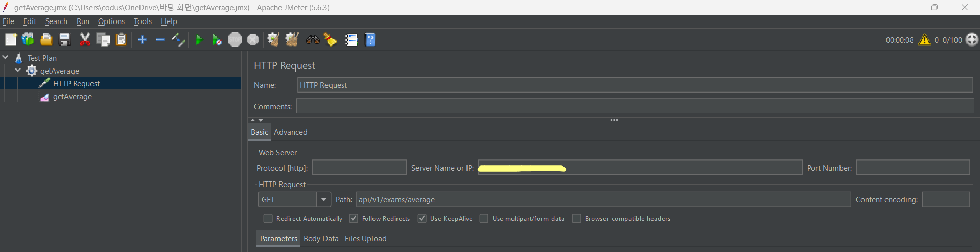
Task: Toggle the selected element enabled state
Action: [x=178, y=40]
